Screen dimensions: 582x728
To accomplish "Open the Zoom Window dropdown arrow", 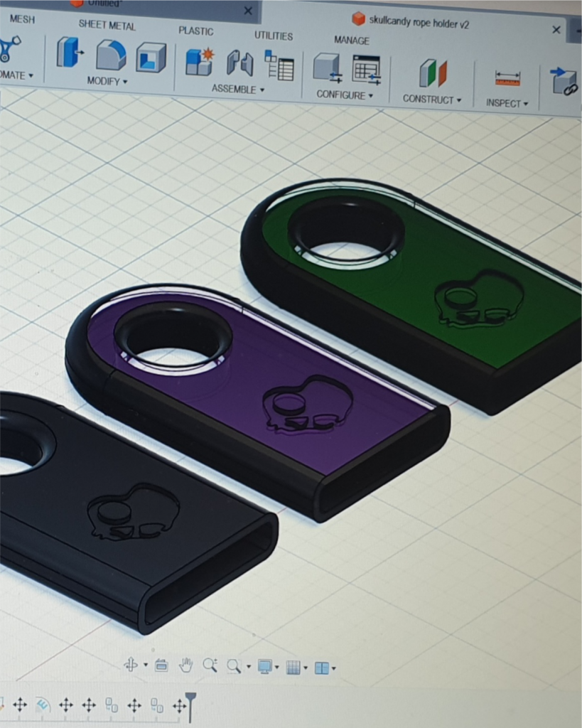I will 248,667.
